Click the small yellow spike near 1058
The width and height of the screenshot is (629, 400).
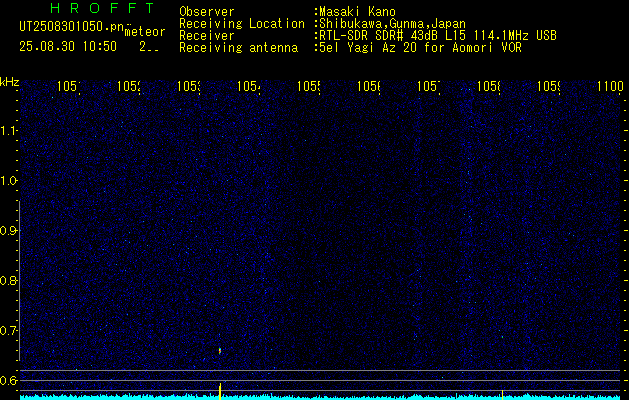click(x=502, y=394)
